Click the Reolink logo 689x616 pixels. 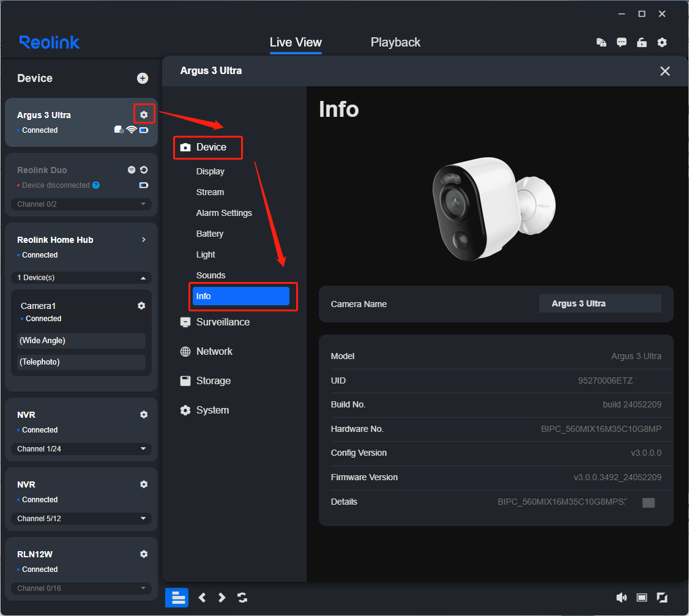coord(50,42)
